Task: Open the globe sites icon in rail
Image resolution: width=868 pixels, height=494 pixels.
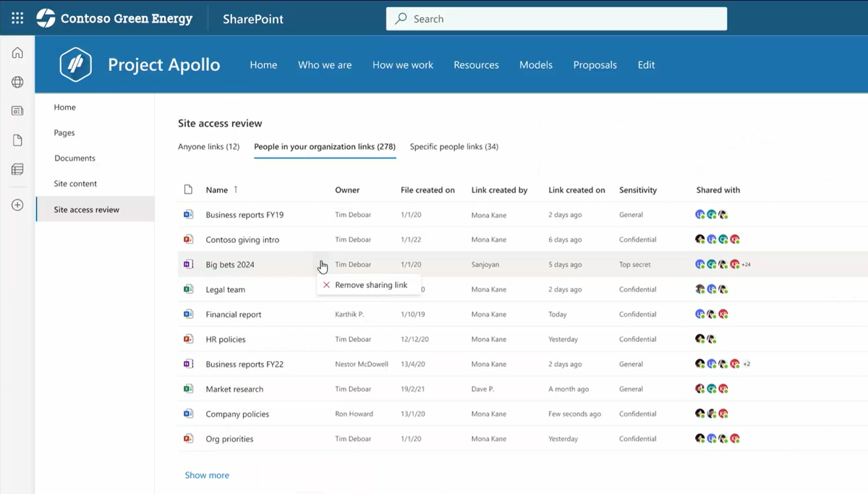Action: click(17, 82)
